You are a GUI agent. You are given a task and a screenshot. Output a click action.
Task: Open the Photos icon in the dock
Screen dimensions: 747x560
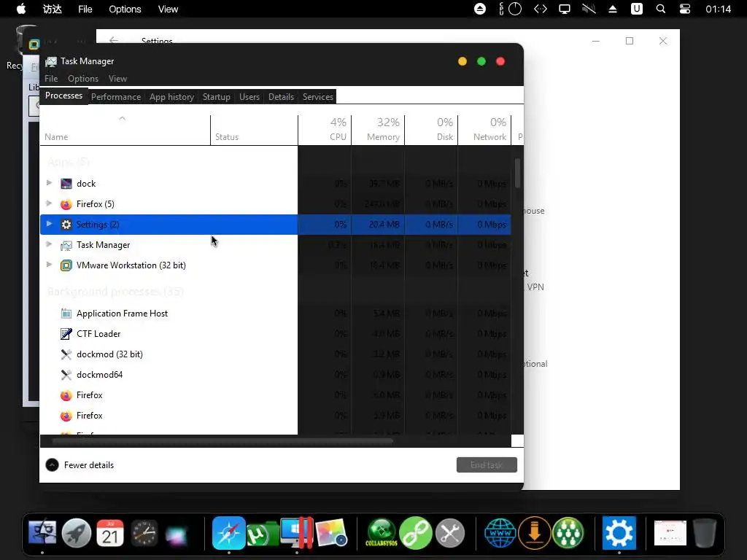pyautogui.click(x=331, y=533)
